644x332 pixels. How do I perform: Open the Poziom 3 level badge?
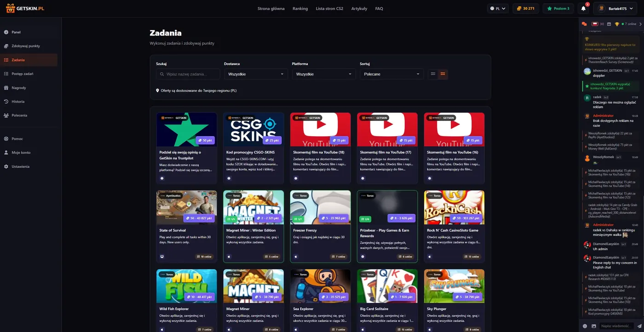[558, 8]
